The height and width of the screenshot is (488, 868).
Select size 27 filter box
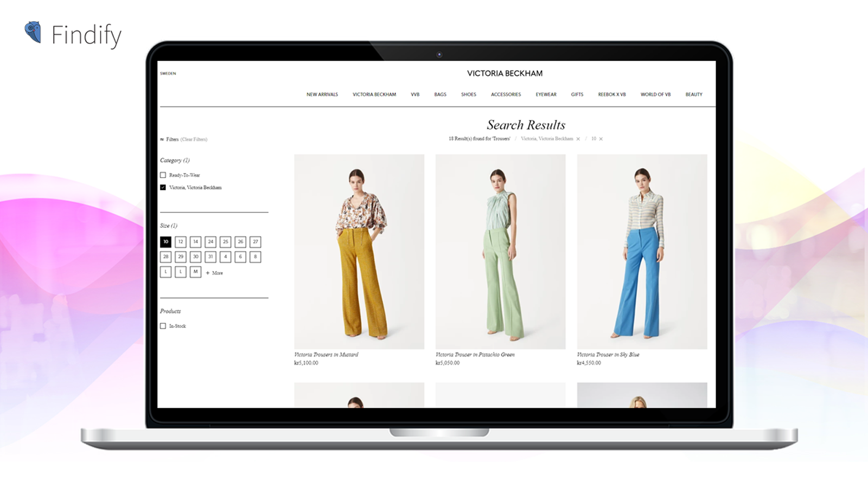coord(256,242)
